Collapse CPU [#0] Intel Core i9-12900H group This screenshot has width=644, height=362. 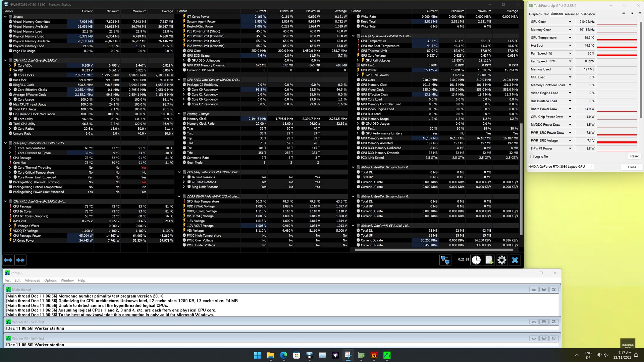[x=5, y=61]
